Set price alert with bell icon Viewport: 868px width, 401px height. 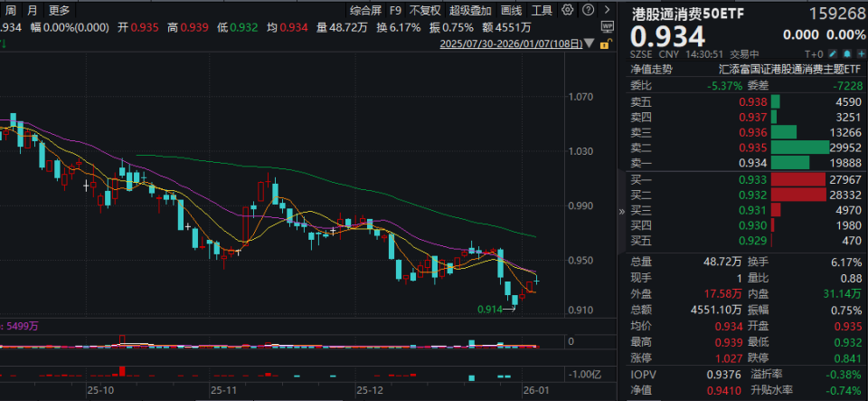[847, 53]
